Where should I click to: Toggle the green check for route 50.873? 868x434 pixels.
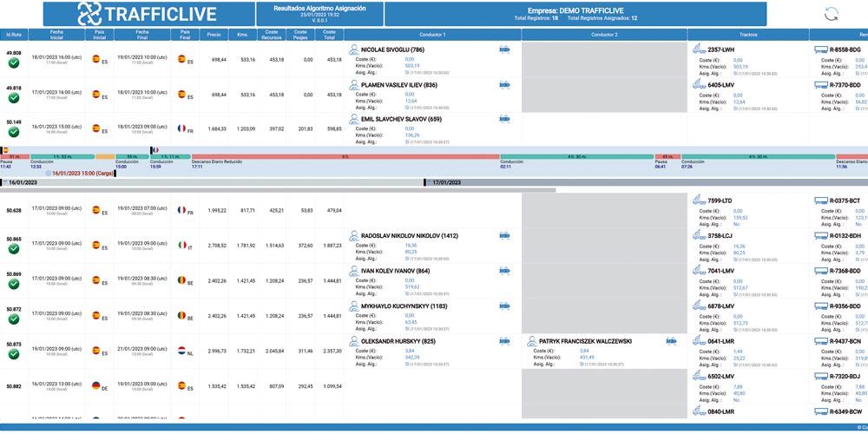click(x=14, y=354)
